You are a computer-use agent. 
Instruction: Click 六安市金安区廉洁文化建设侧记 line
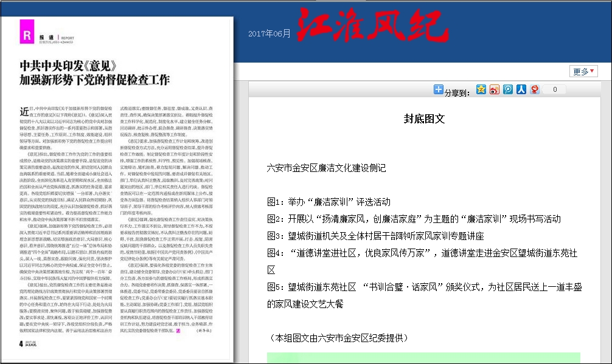(x=326, y=168)
